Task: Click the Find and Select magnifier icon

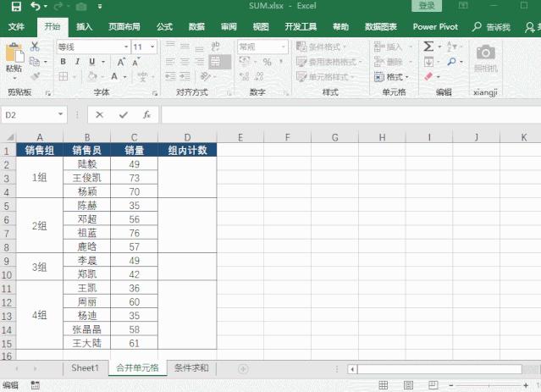Action: (x=451, y=62)
